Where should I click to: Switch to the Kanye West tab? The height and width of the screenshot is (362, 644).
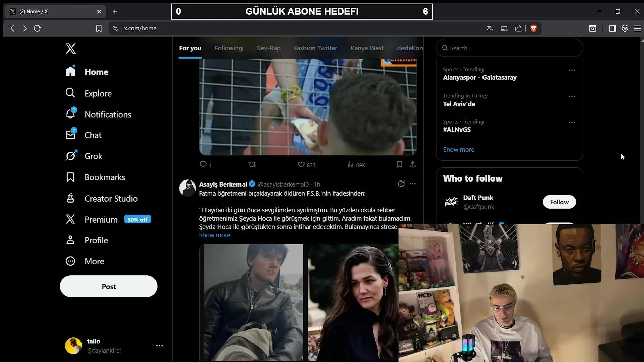[x=367, y=48]
